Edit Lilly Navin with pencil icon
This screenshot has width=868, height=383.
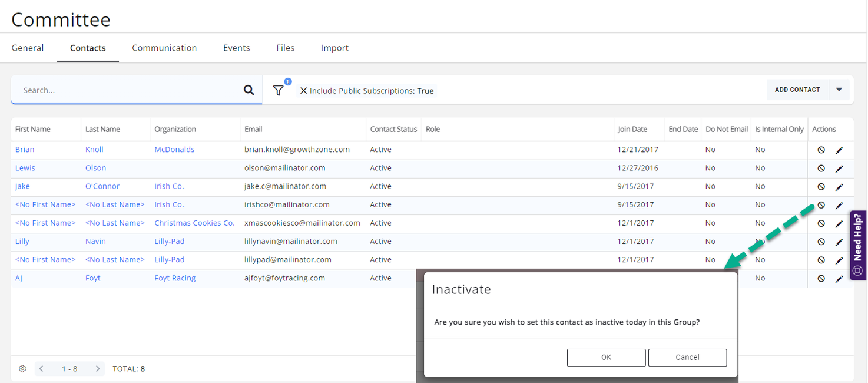pyautogui.click(x=839, y=242)
